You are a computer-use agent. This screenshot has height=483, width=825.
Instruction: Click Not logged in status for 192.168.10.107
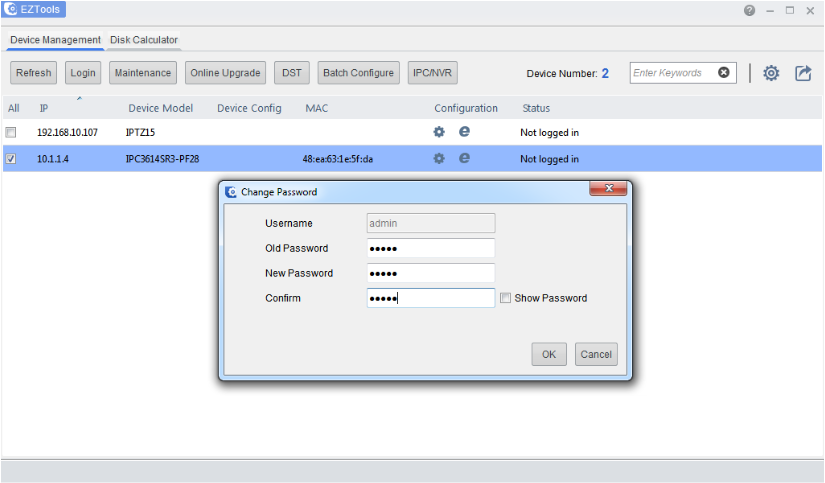(549, 132)
